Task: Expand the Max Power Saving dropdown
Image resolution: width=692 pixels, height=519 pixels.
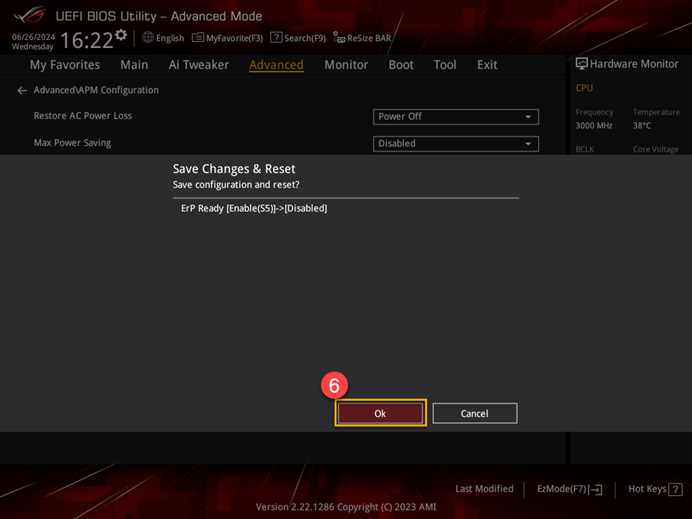Action: 455,143
